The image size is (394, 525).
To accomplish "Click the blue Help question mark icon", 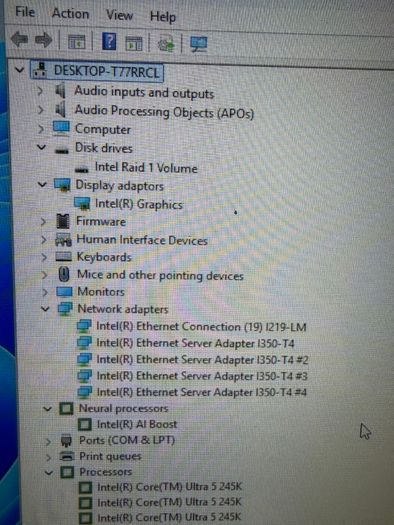I will pos(109,42).
